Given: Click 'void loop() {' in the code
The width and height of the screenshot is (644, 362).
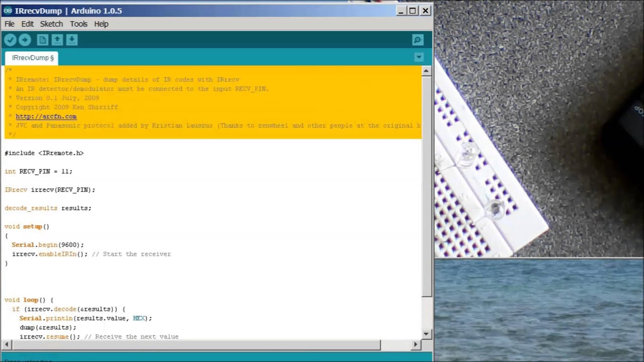Looking at the screenshot, I should click(x=29, y=300).
